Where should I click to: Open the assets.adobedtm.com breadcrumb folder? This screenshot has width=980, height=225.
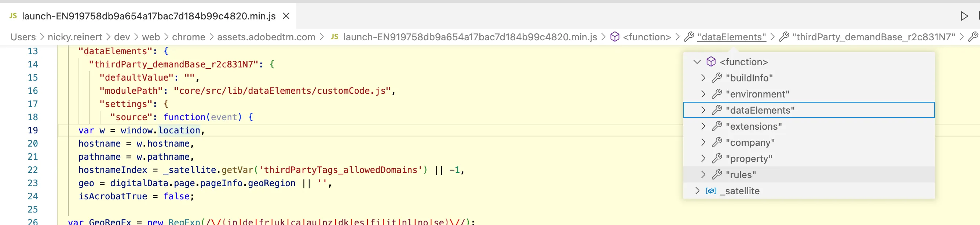coord(266,37)
